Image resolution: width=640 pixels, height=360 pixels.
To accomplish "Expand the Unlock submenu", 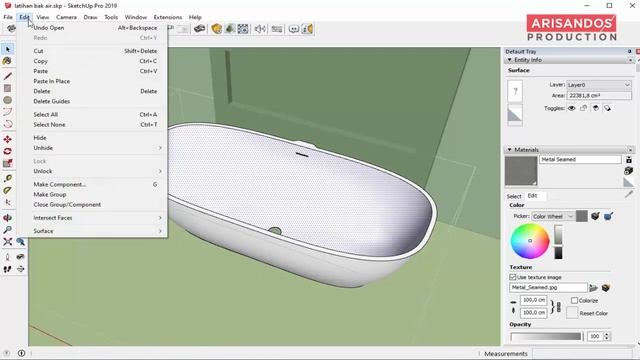I will (97, 171).
